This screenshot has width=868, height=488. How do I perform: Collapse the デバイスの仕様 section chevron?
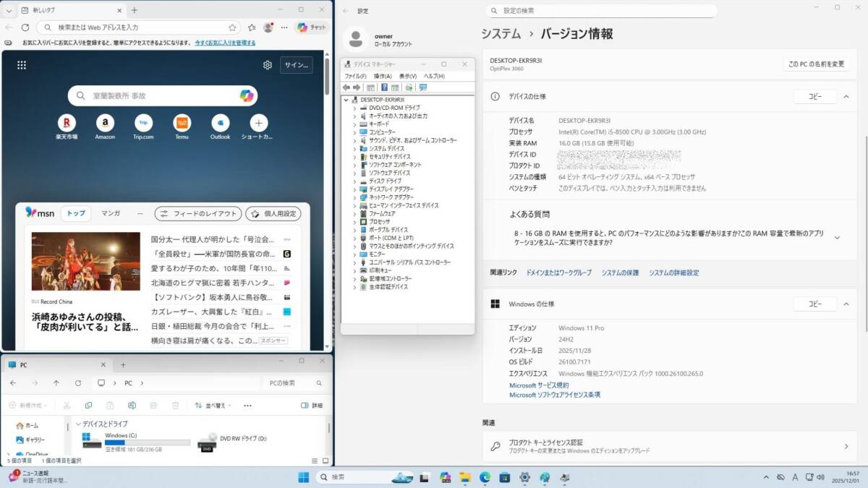point(846,96)
